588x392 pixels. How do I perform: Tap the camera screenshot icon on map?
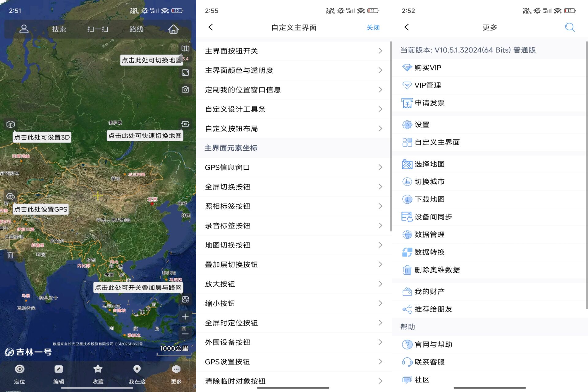186,89
